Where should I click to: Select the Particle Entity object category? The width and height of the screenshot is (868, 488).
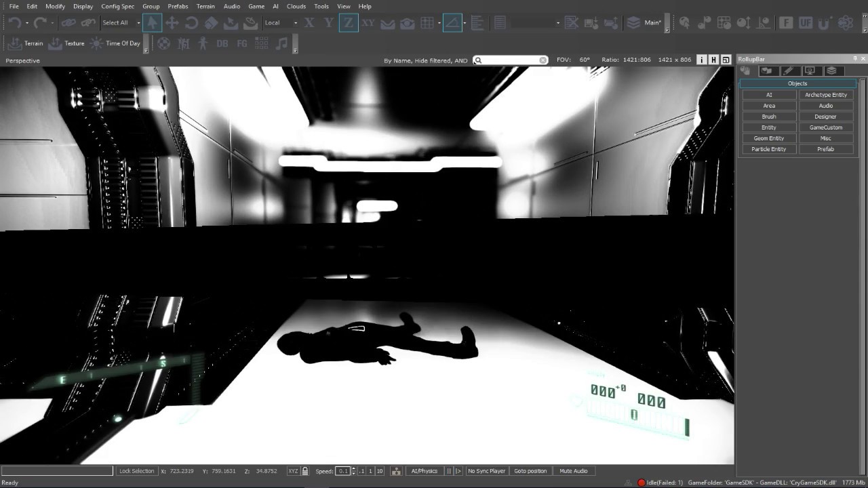click(x=769, y=149)
